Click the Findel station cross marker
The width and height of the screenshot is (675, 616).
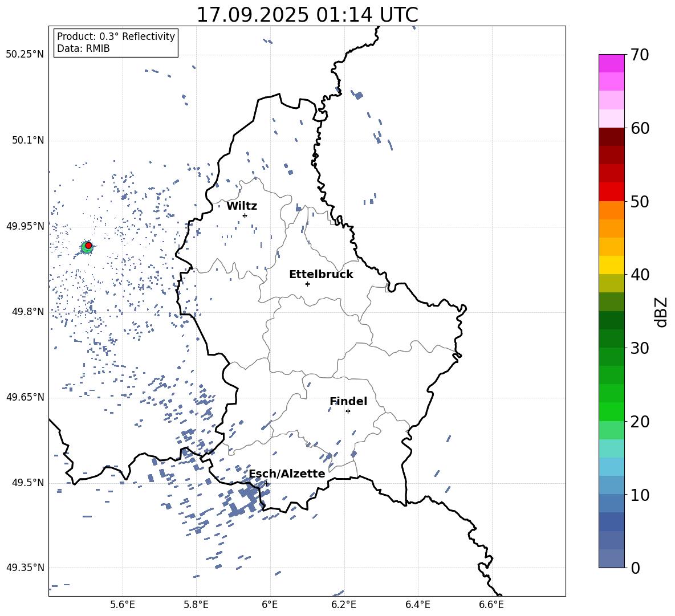coord(348,411)
